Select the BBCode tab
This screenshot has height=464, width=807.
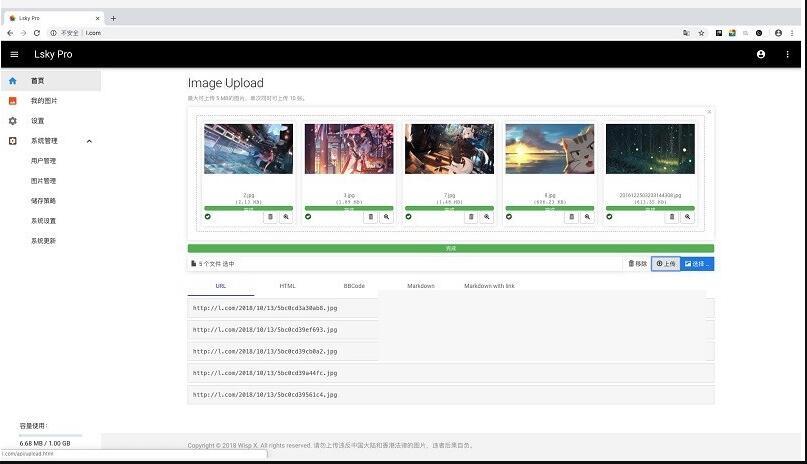pos(354,286)
